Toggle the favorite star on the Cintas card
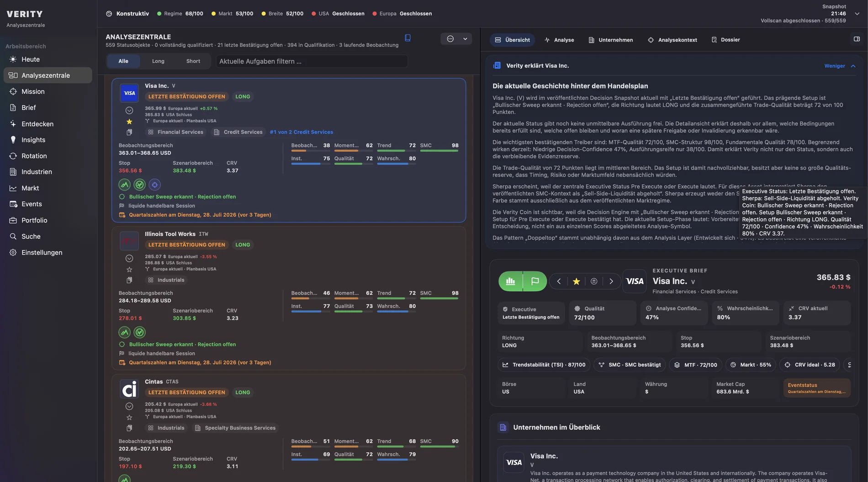This screenshot has width=868, height=482. [x=129, y=418]
